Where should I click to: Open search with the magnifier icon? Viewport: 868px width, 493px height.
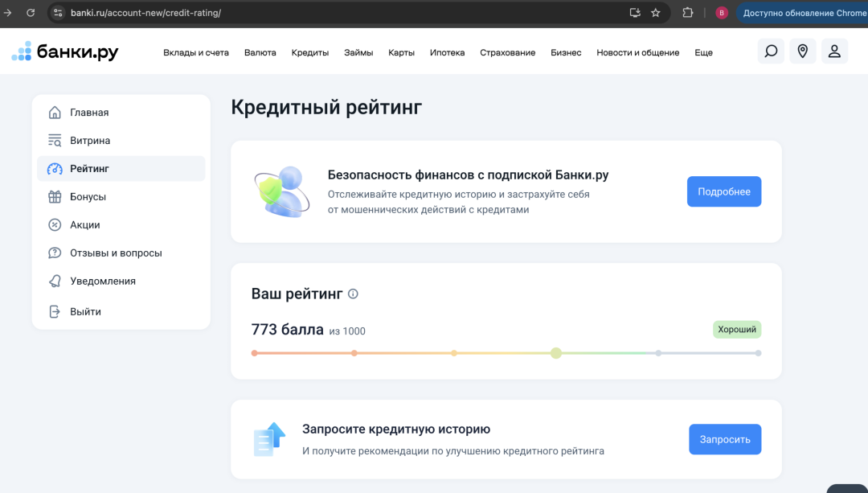pyautogui.click(x=771, y=51)
